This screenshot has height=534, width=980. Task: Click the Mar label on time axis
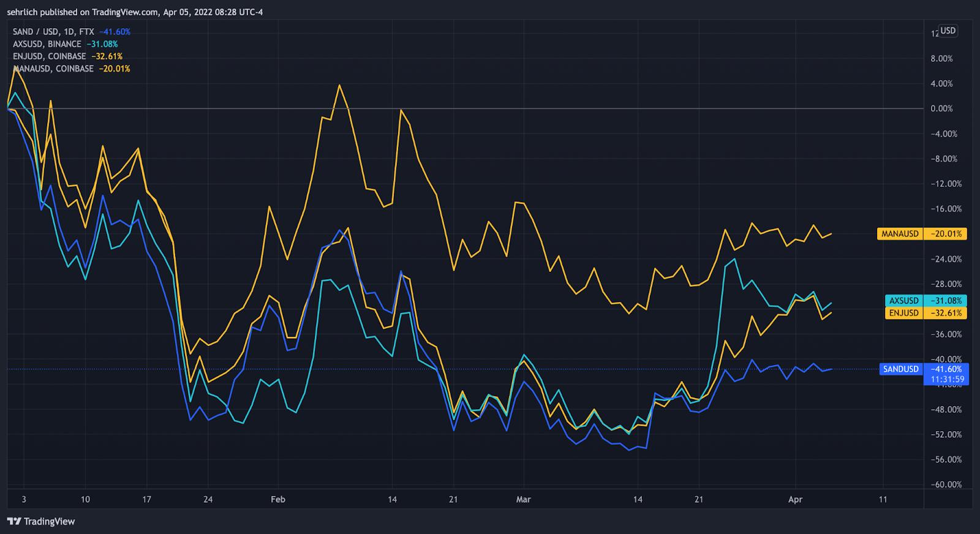[523, 500]
